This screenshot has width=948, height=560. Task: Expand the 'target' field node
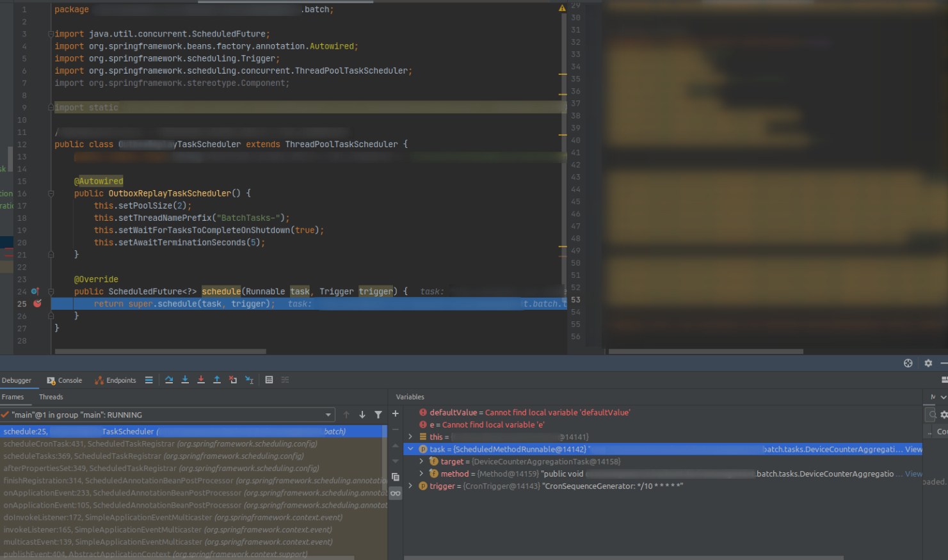pos(421,461)
